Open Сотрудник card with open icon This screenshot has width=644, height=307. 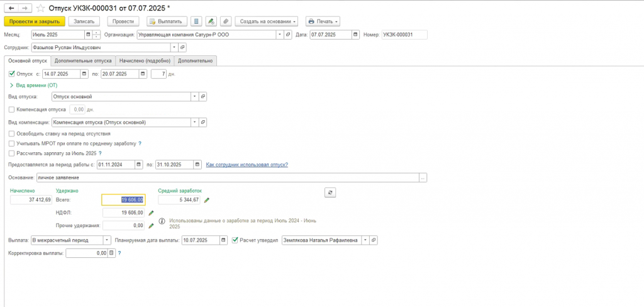tap(183, 48)
